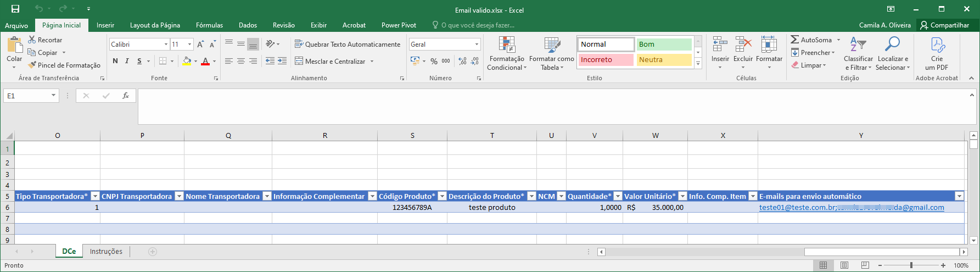Open Classificar e Filtrar menu

tap(858, 53)
